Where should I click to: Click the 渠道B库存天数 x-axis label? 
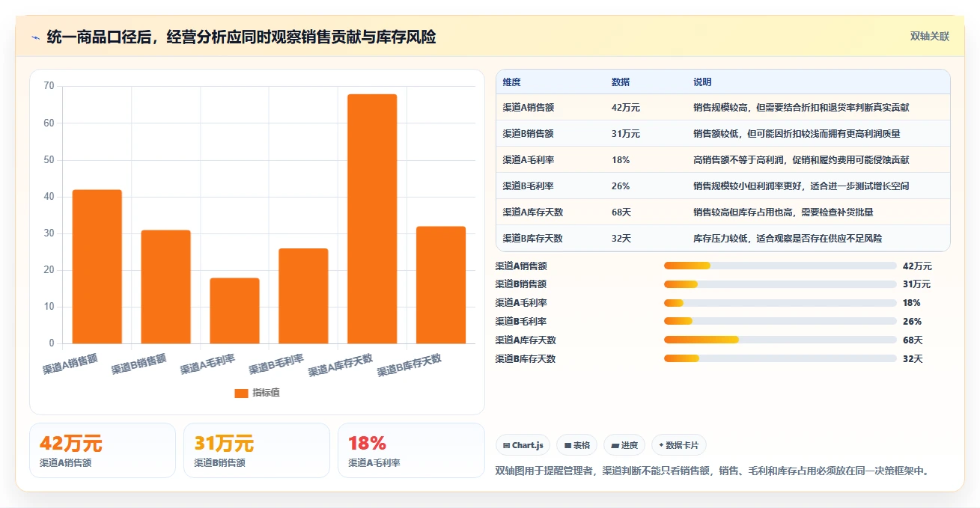[x=410, y=364]
